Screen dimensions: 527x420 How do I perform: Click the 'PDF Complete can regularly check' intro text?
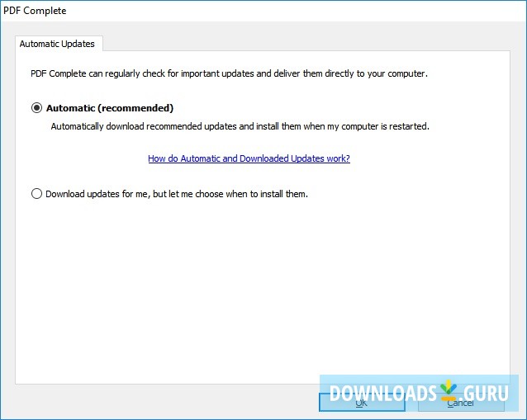[x=229, y=73]
